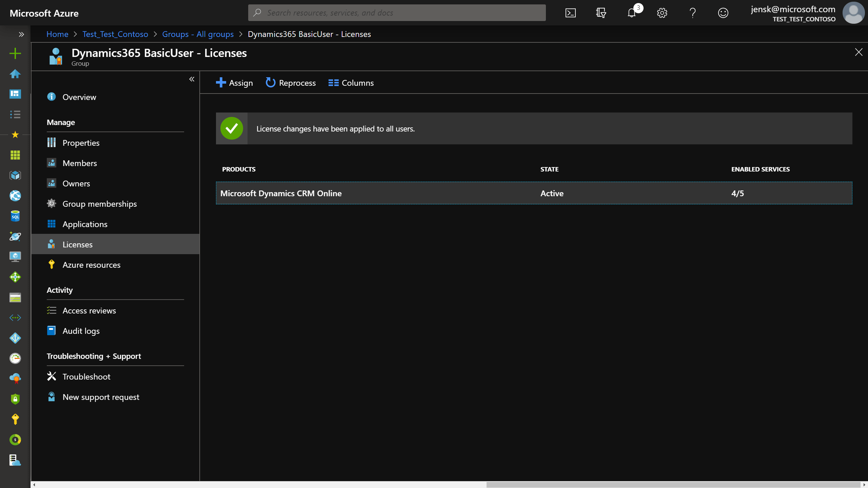Open the Directory and subscription filter
This screenshot has width=868, height=488.
pos(601,13)
